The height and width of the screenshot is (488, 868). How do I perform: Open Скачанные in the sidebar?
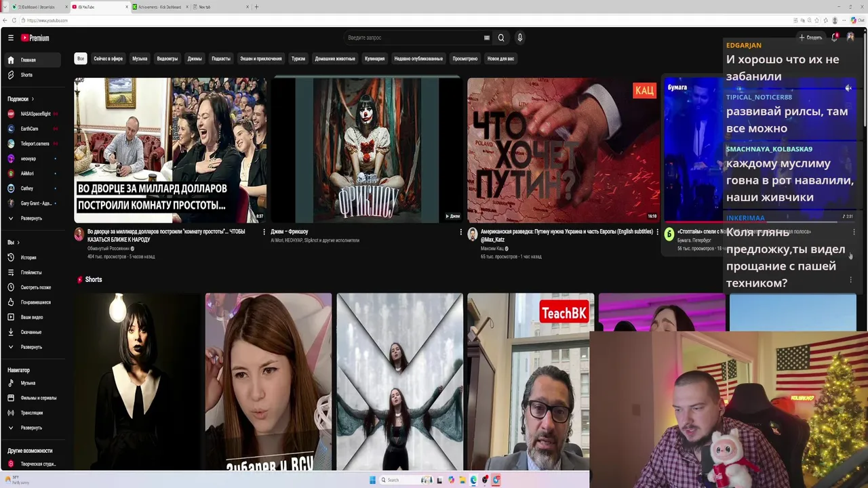pyautogui.click(x=31, y=332)
